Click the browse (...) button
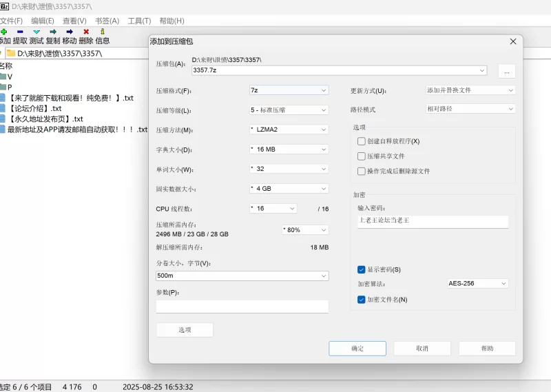This screenshot has width=551, height=392. pyautogui.click(x=507, y=71)
